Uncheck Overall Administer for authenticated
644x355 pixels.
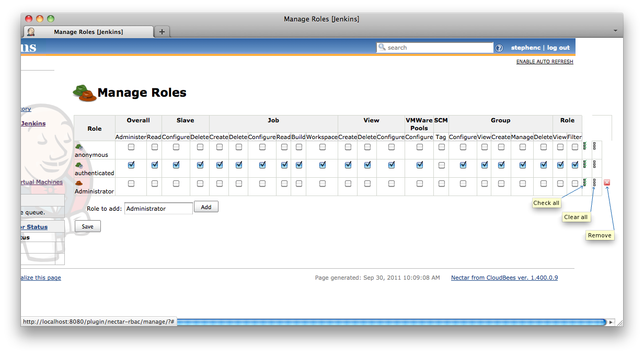(131, 165)
